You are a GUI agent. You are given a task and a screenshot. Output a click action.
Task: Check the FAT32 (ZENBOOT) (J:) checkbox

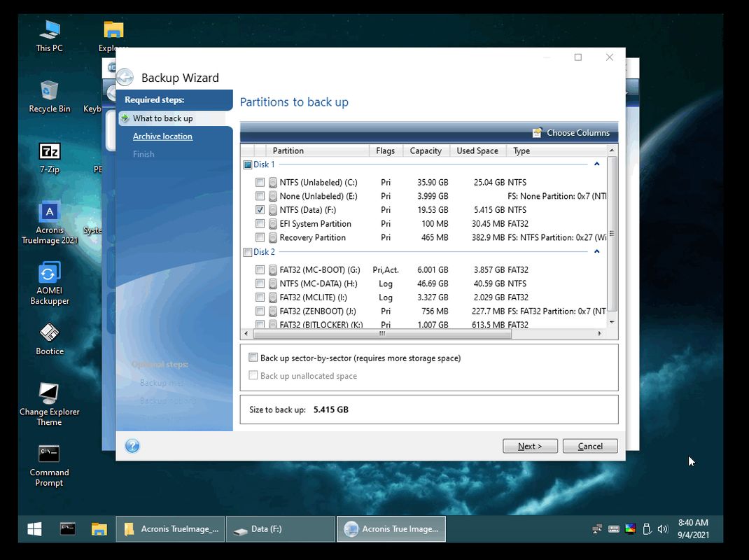click(260, 311)
